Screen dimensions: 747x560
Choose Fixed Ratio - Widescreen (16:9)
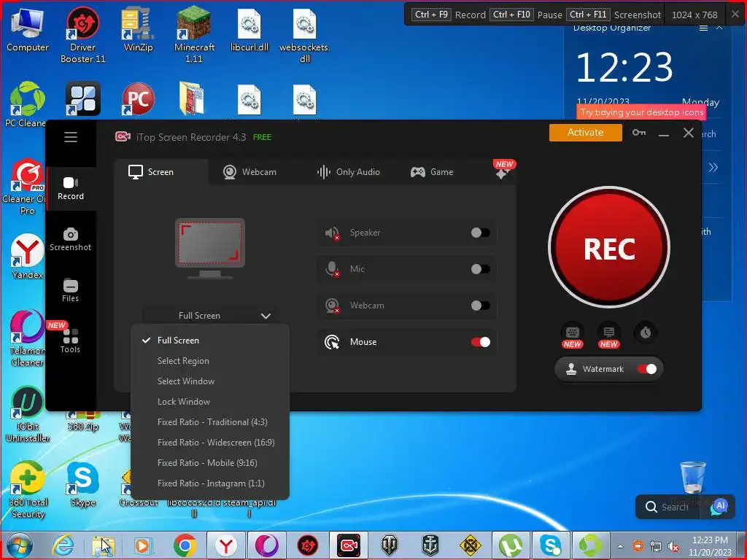point(210,443)
